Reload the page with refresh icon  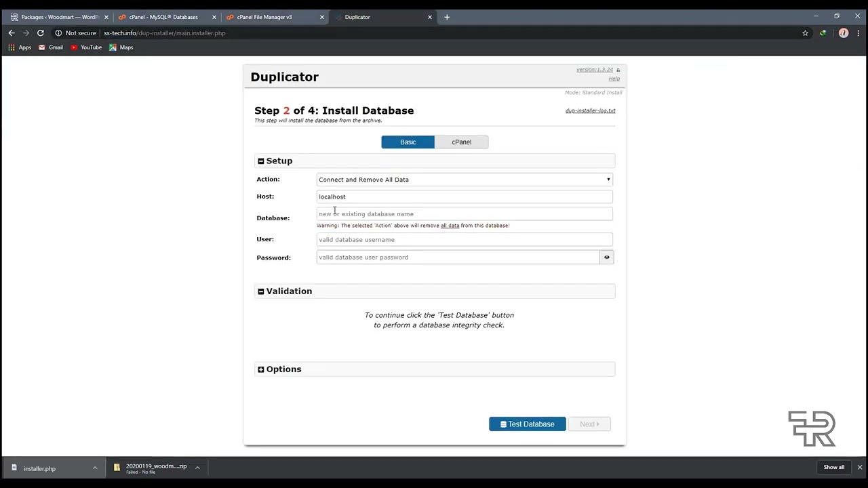(x=41, y=33)
